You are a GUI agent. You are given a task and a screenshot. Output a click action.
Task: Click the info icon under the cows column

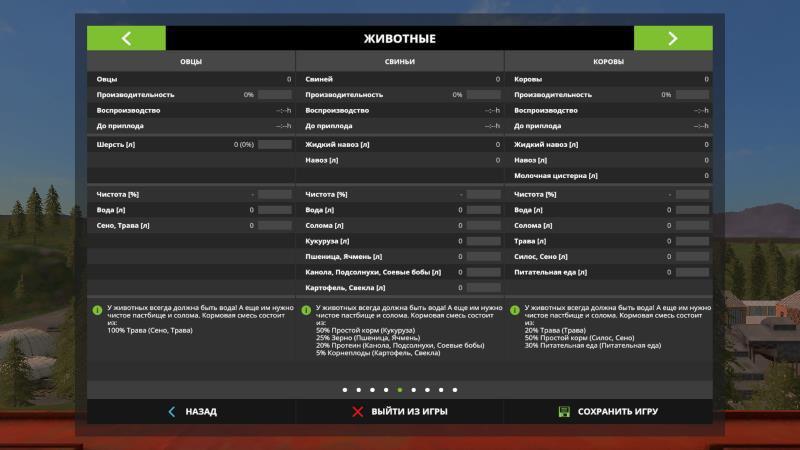(514, 310)
